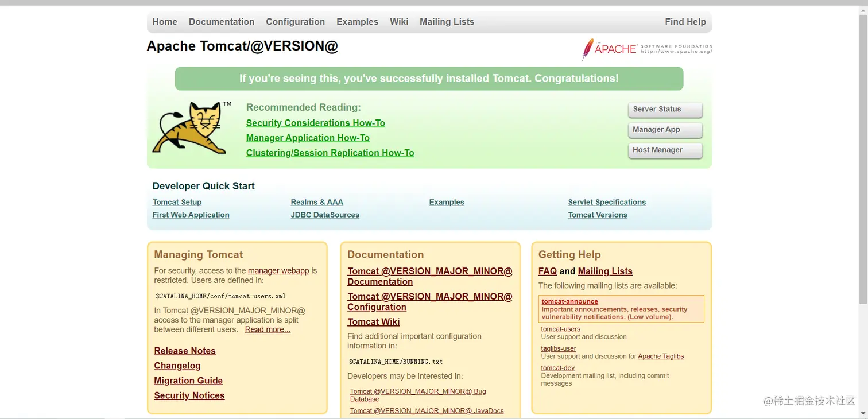Open the tomcat-dev mailing list link

(x=558, y=368)
